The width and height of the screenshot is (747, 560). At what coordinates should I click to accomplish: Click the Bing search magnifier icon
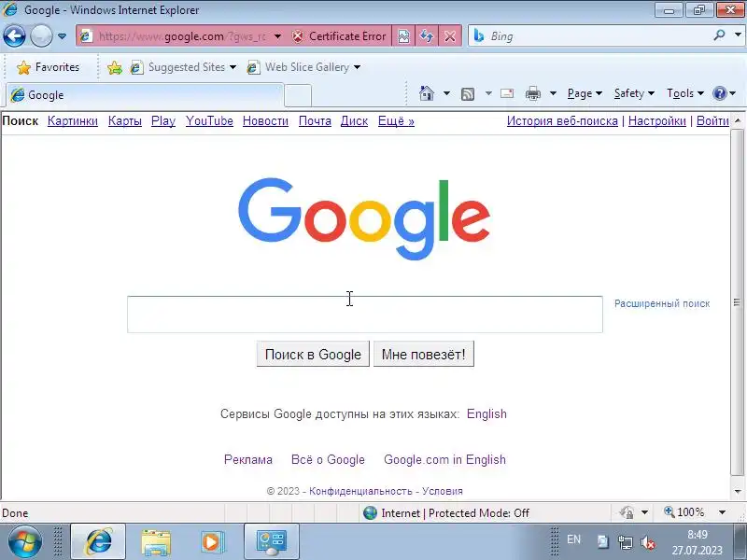pos(719,35)
